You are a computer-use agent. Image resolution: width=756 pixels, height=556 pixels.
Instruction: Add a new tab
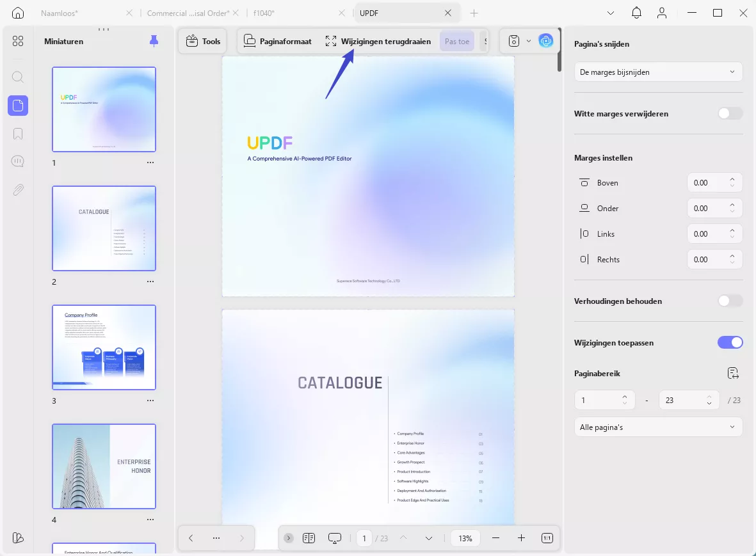pos(474,13)
